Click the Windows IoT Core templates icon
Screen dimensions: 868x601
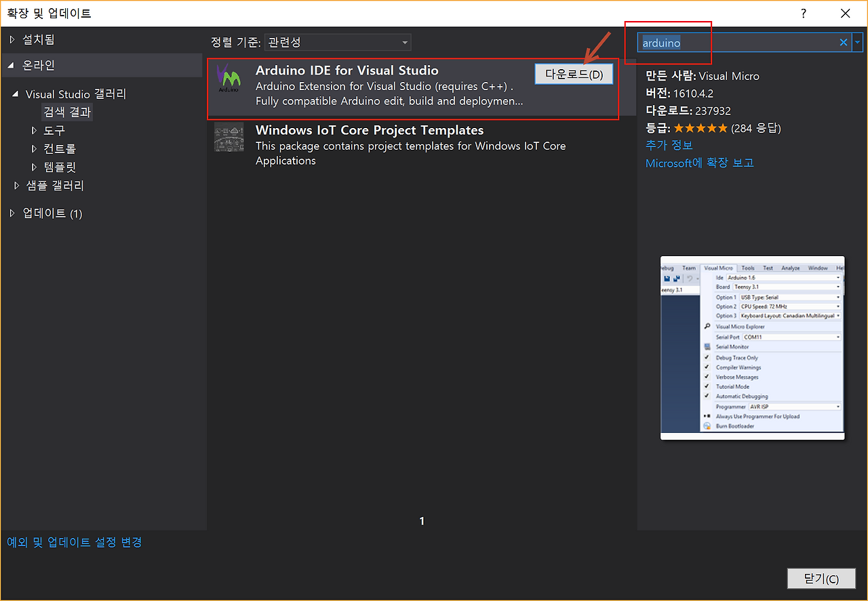click(229, 137)
